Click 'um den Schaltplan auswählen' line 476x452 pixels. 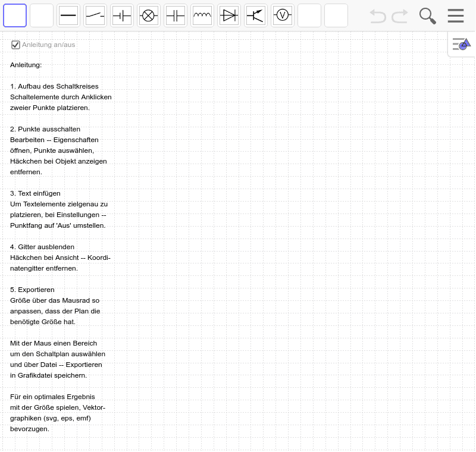coord(58,354)
